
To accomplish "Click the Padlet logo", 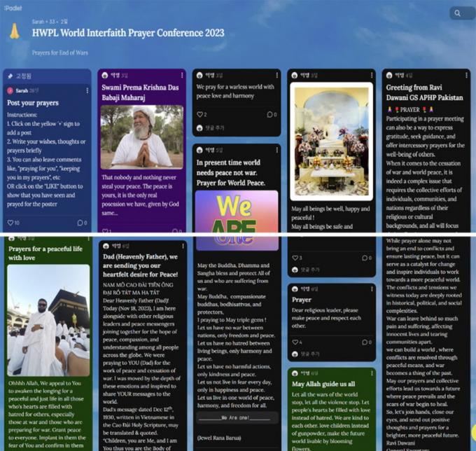I will (x=13, y=8).
